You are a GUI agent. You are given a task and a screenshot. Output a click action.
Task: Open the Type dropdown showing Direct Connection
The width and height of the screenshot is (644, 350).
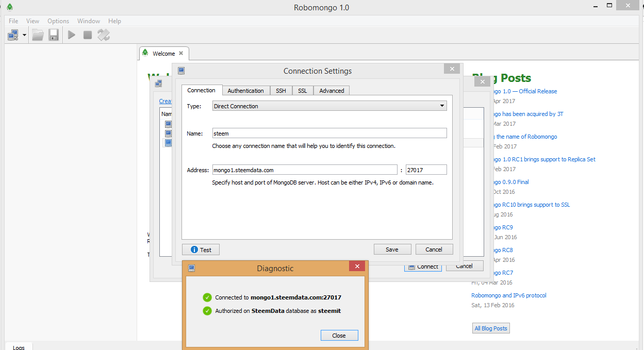[x=329, y=106]
